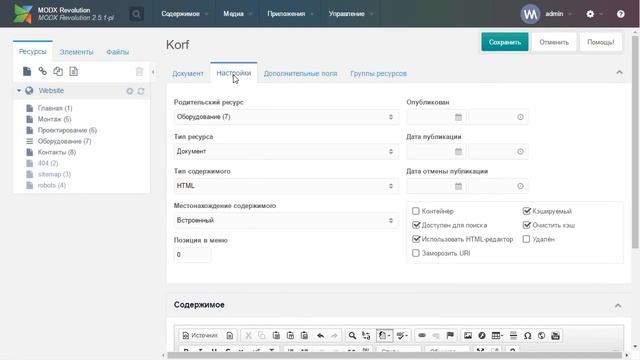The image size is (640, 360).
Task: Toggle the Кэшируемый checkbox
Action: pos(527,211)
